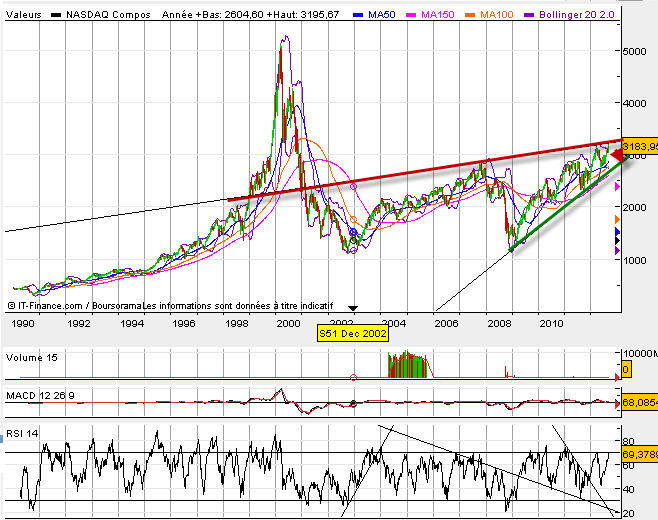Open the Volume 15 indicator panel label

click(x=32, y=357)
